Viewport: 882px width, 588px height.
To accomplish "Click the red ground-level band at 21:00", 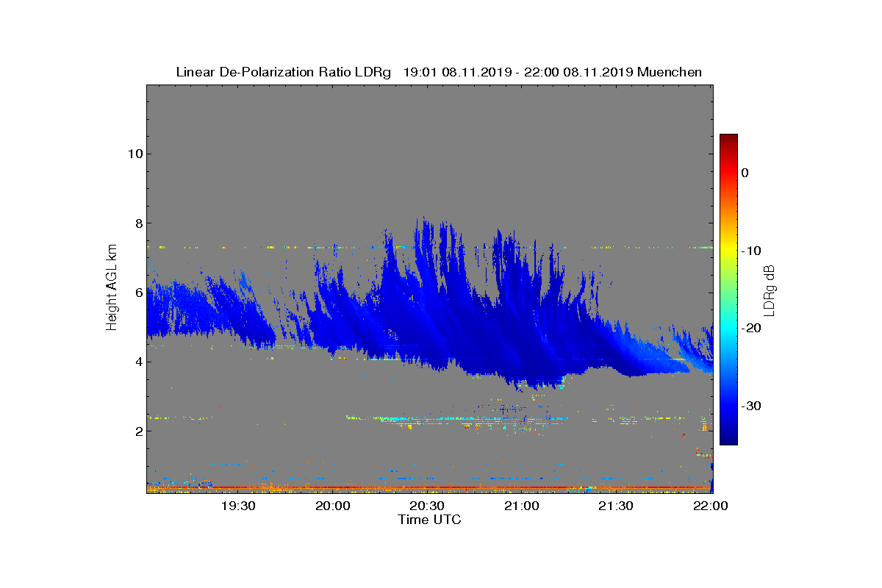I will pyautogui.click(x=522, y=487).
